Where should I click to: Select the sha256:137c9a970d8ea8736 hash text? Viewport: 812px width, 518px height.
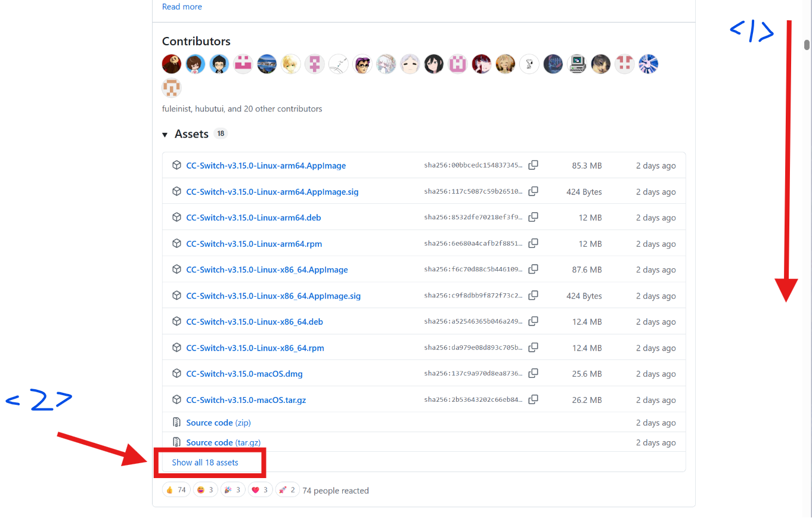tap(473, 374)
